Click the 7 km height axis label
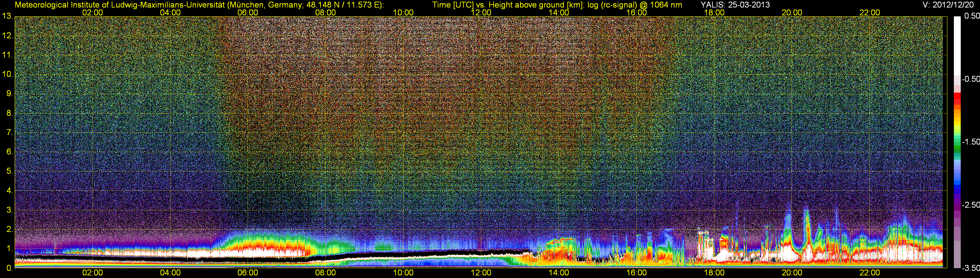Screen dimensions: 980x278 coord(9,132)
